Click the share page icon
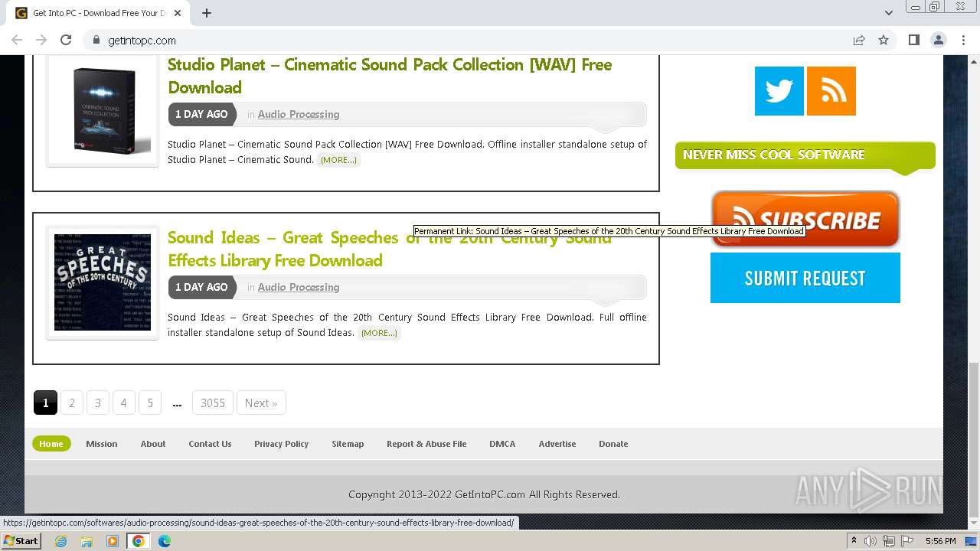 click(x=859, y=40)
